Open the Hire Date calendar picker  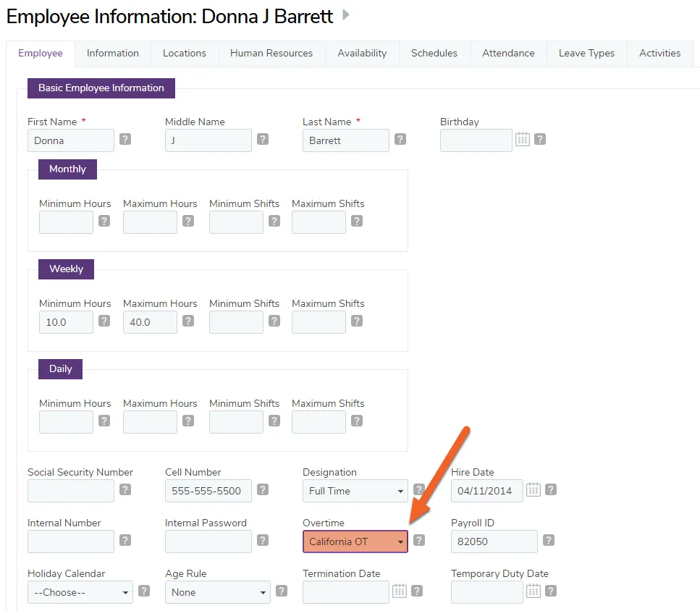(x=533, y=489)
